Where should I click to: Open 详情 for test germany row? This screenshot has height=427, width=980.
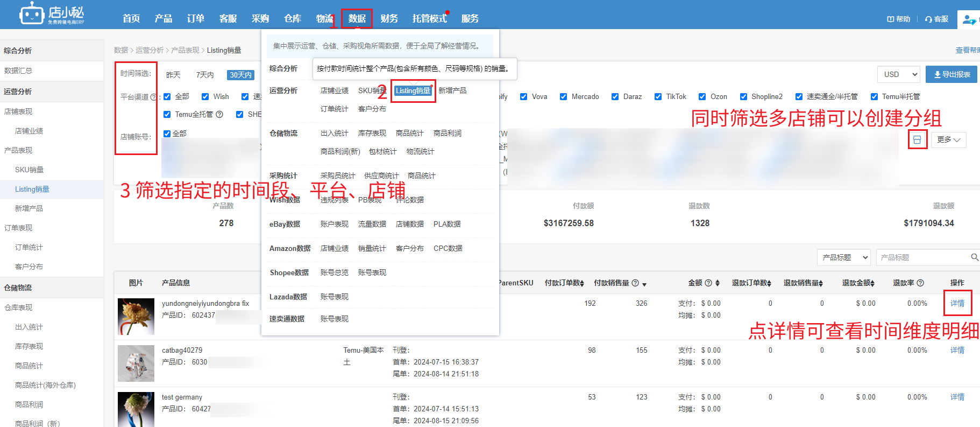pos(957,397)
